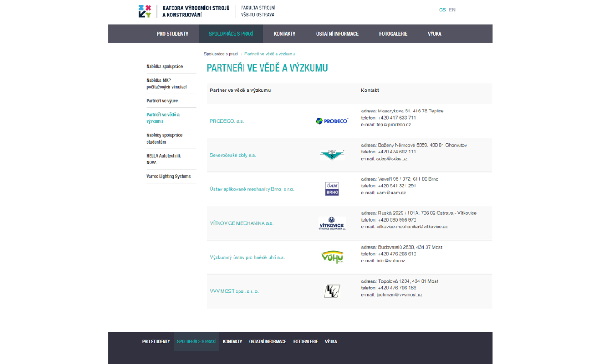607x364 pixels.
Task: Click the Vítkovice Mechanika logo
Action: point(332,223)
